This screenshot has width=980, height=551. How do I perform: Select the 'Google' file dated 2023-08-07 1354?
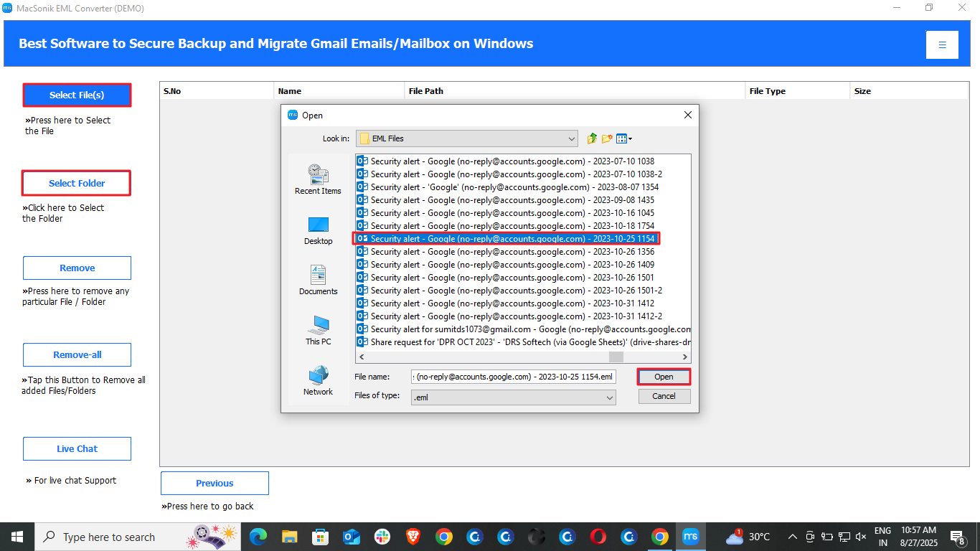click(x=508, y=187)
